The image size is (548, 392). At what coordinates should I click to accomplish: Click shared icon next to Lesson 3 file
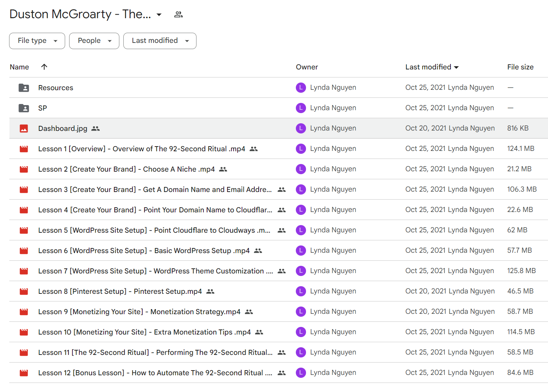tap(282, 189)
